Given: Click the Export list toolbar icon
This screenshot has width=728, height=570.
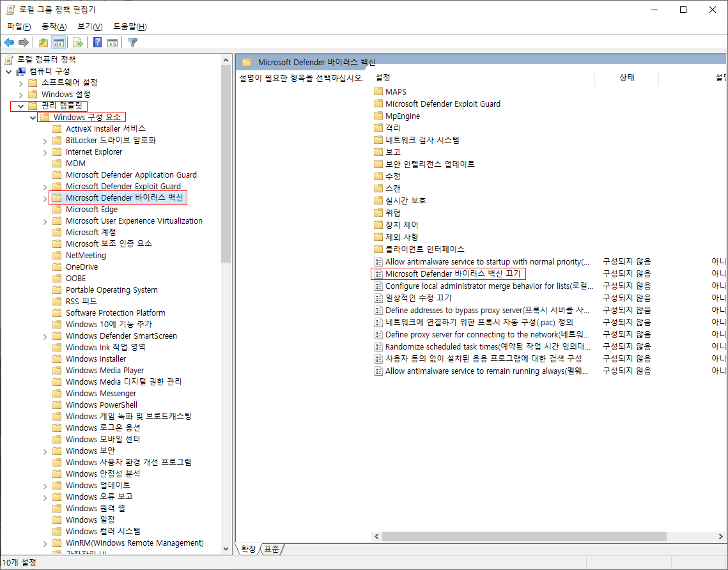Looking at the screenshot, I should (78, 43).
